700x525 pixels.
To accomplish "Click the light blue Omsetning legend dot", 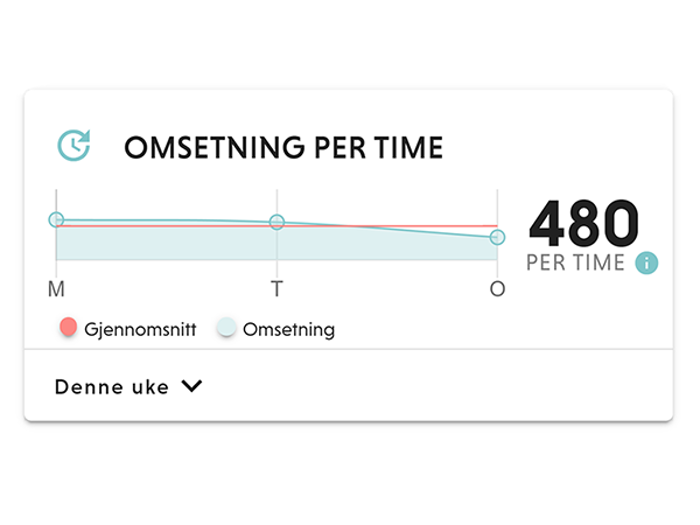I will tap(226, 328).
